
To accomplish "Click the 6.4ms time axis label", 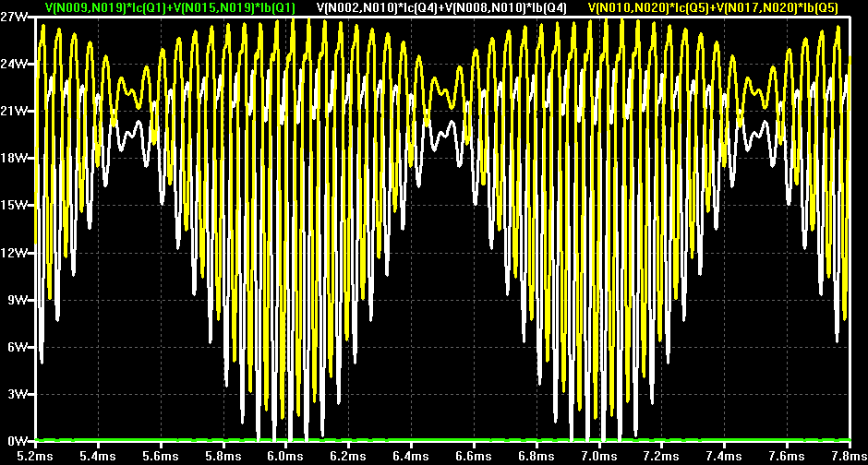I will [411, 456].
